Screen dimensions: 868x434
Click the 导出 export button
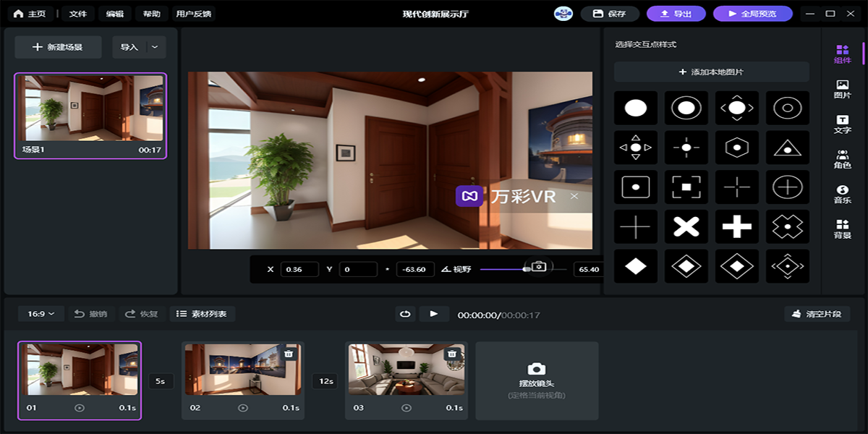(x=675, y=14)
